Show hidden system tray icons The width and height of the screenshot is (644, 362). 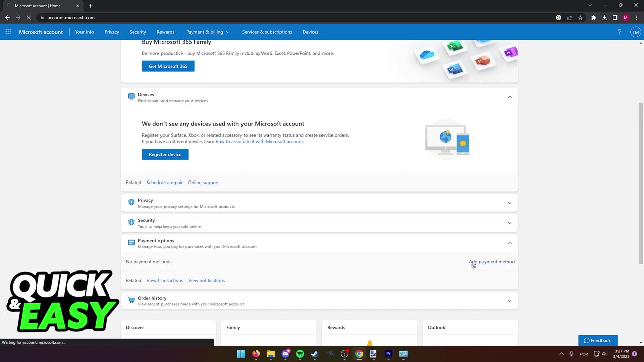(561, 354)
